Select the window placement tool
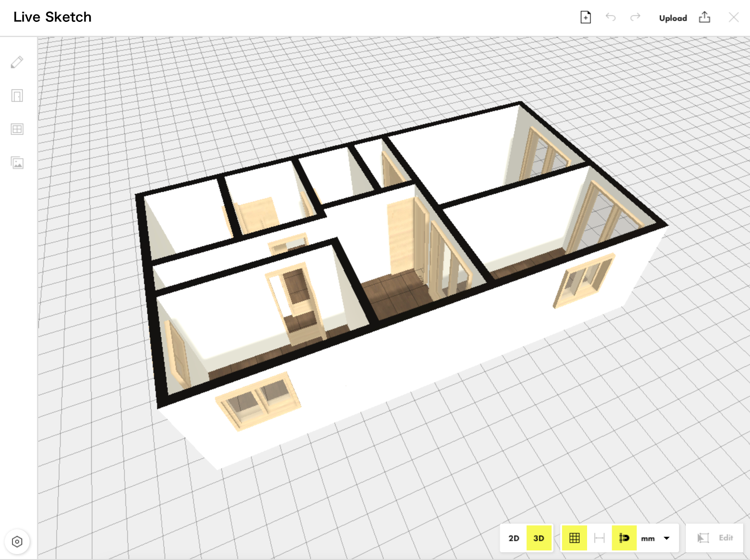The width and height of the screenshot is (750, 560). tap(17, 129)
